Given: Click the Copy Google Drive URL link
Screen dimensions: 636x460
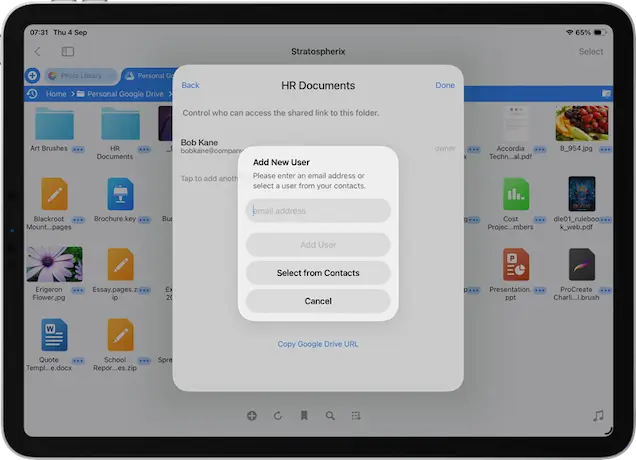Looking at the screenshot, I should point(318,344).
